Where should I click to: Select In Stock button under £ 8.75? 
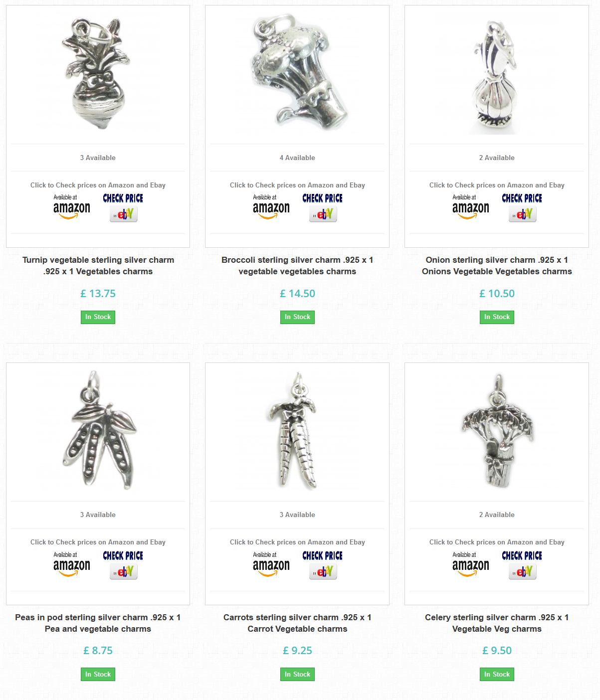click(x=98, y=675)
